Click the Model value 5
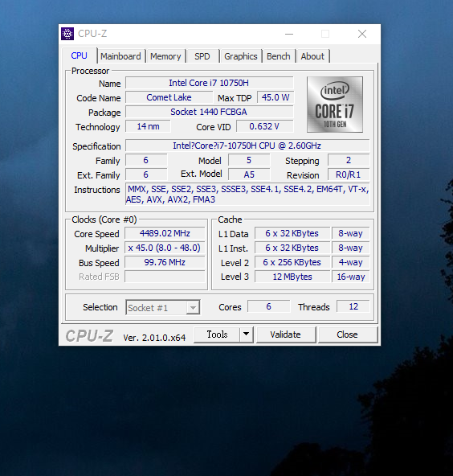Screen dimensions: 453x476 click(x=249, y=160)
